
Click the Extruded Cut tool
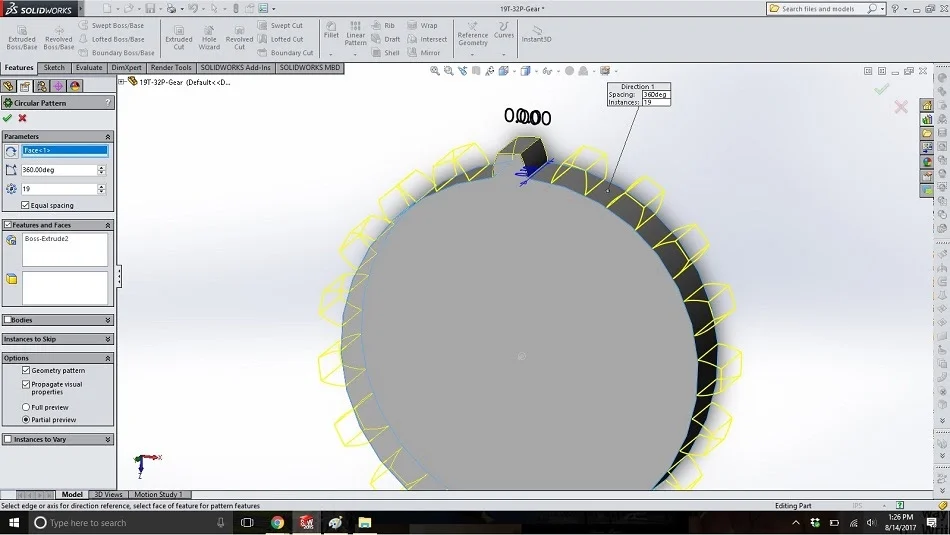pos(179,38)
